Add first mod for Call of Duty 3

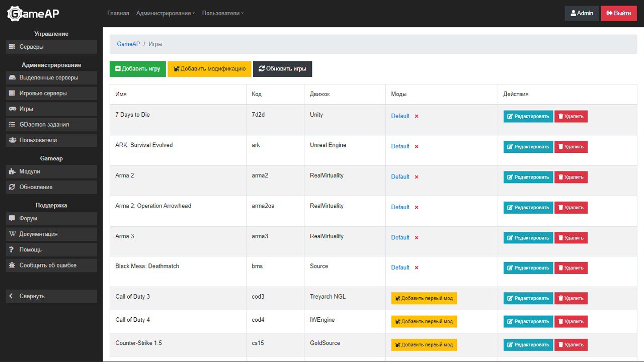[424, 298]
